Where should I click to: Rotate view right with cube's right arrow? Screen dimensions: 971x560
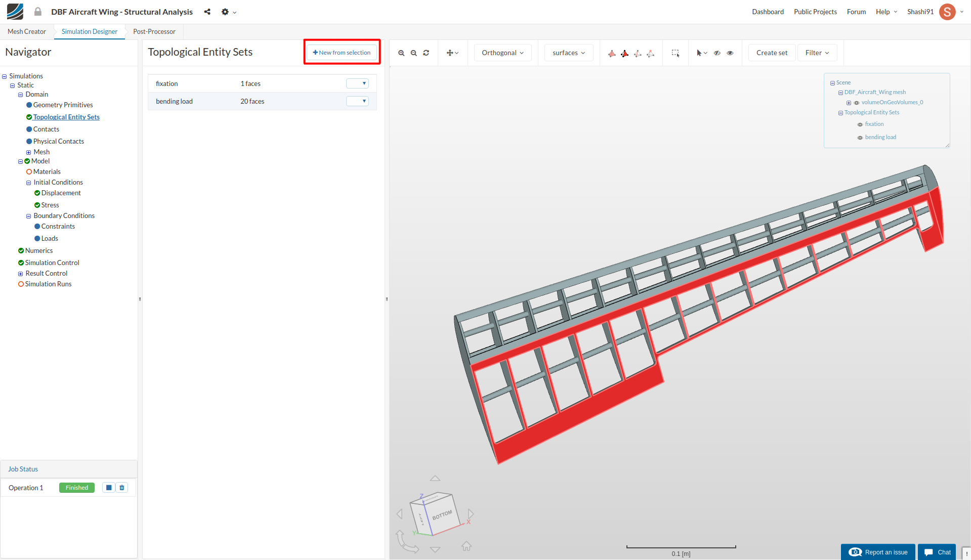[471, 514]
